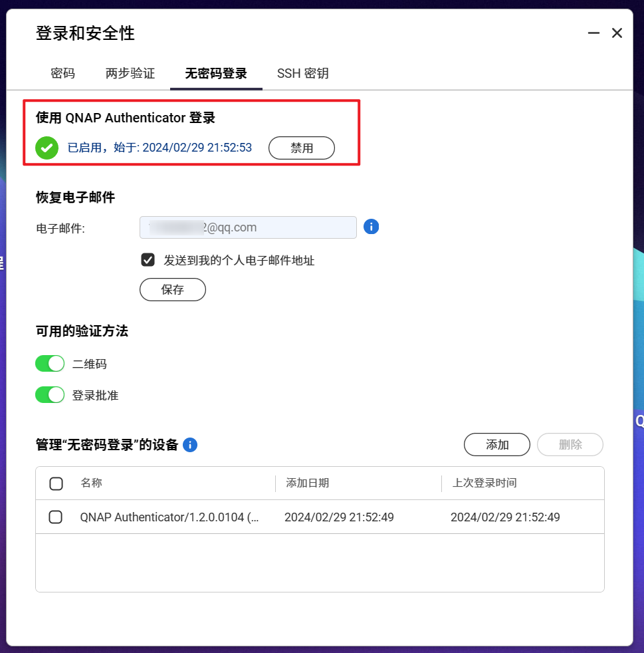Click the 添加 button to add device

496,444
